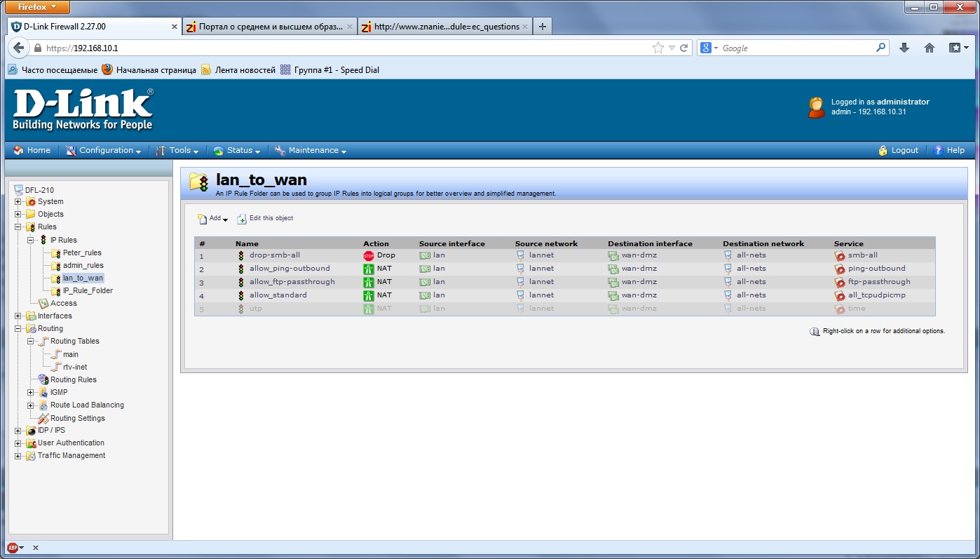Viewport: 980px width, 559px height.
Task: Click the Home icon in the navigation bar
Action: pos(18,150)
